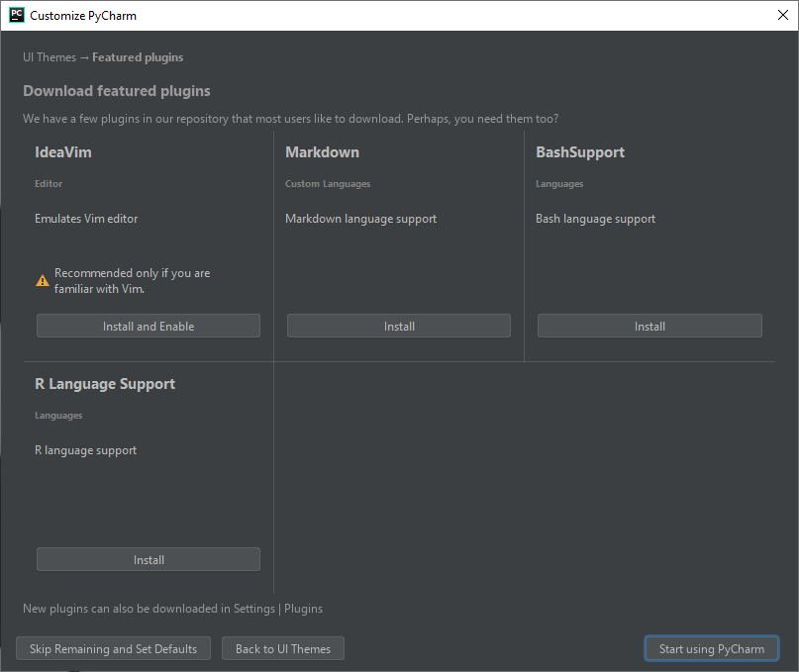Viewport: 799px width, 672px height.
Task: Close the Customize PyCharm window
Action: [x=781, y=15]
